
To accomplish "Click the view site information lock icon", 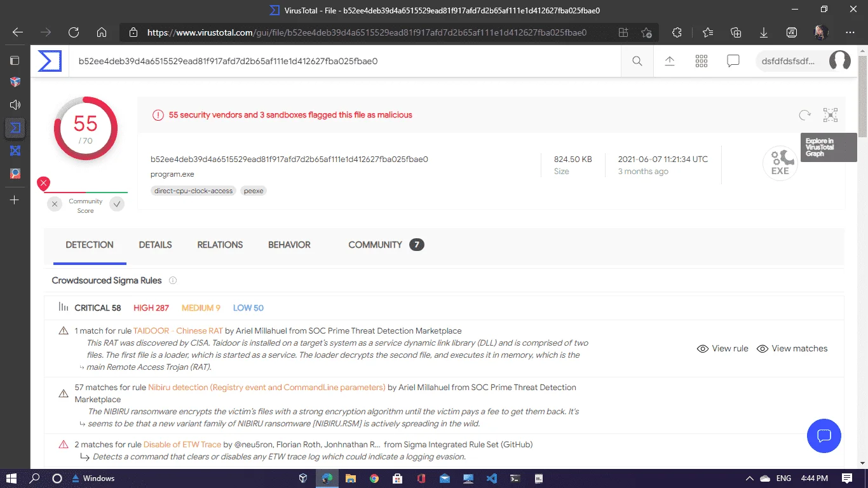I will pos(133,32).
